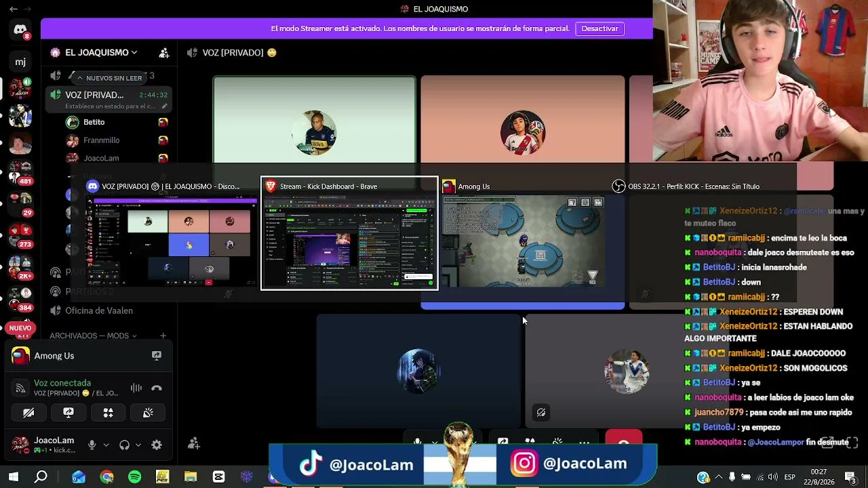Screen dimensions: 868x488
Task: Click the anime avatar video tile
Action: pyautogui.click(x=418, y=371)
